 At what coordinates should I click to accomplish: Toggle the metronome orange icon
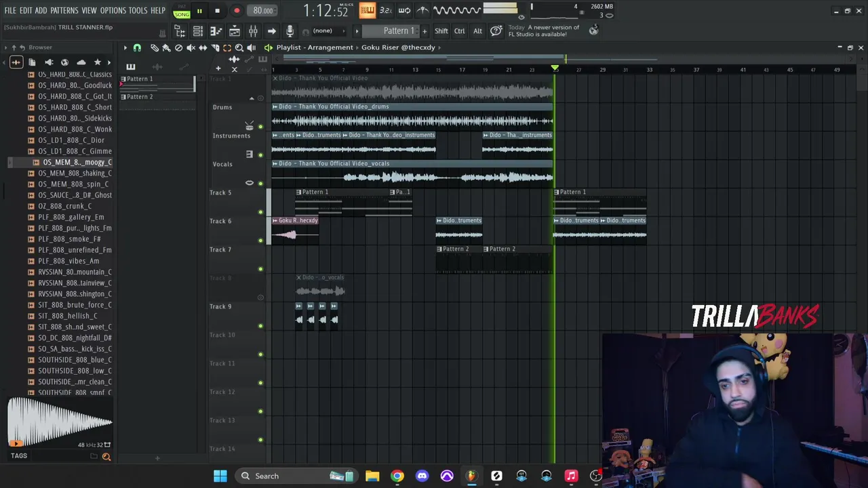367,10
